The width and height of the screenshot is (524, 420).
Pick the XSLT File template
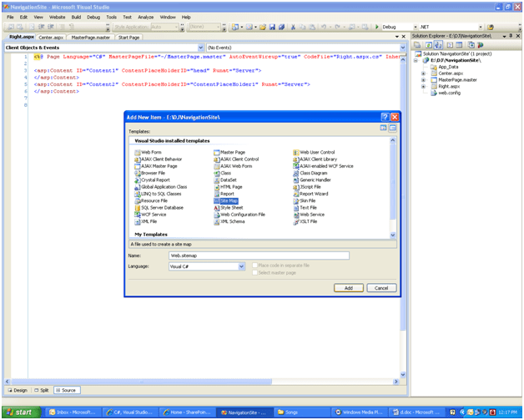296,221
